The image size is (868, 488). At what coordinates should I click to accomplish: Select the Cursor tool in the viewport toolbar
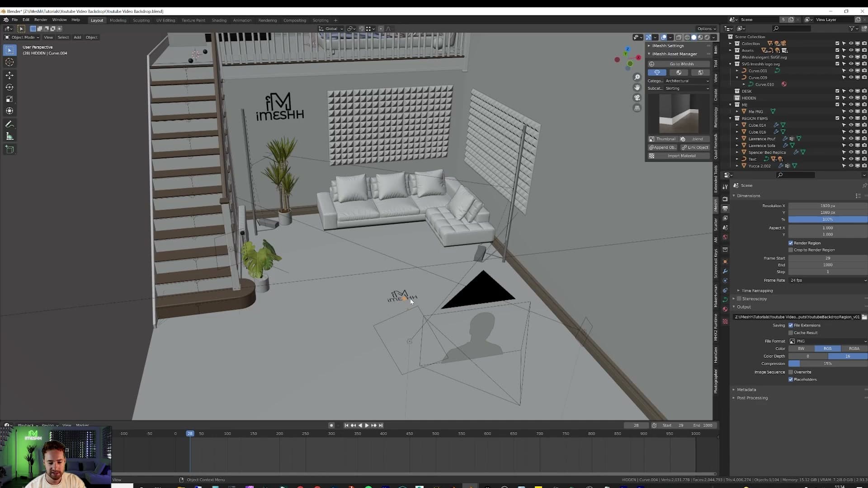[9, 62]
